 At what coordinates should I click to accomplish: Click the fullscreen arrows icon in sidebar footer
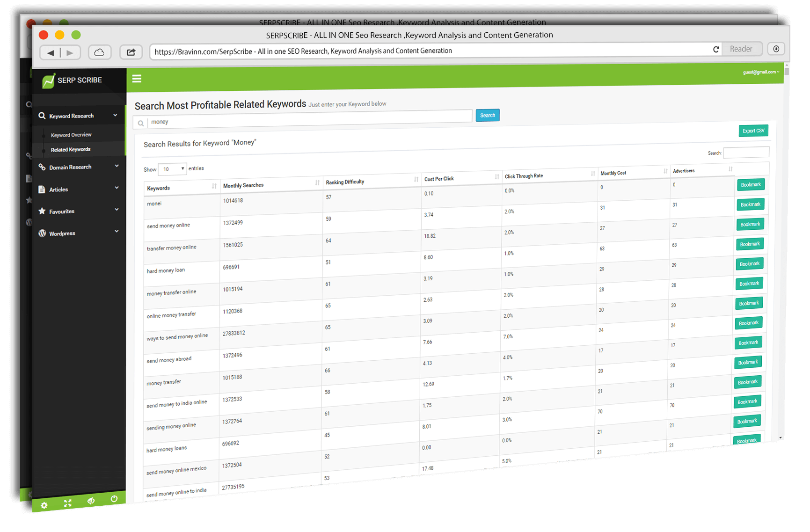coord(68,503)
